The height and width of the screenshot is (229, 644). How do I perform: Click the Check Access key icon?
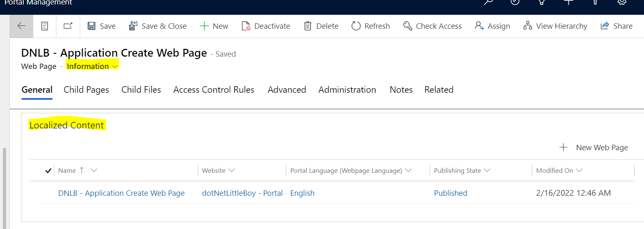click(x=408, y=26)
